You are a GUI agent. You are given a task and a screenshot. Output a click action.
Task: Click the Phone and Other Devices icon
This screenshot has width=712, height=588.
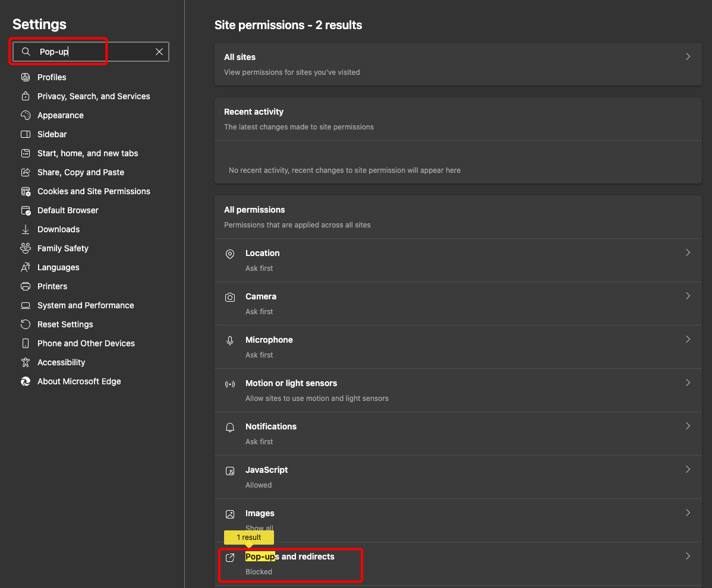click(x=26, y=343)
